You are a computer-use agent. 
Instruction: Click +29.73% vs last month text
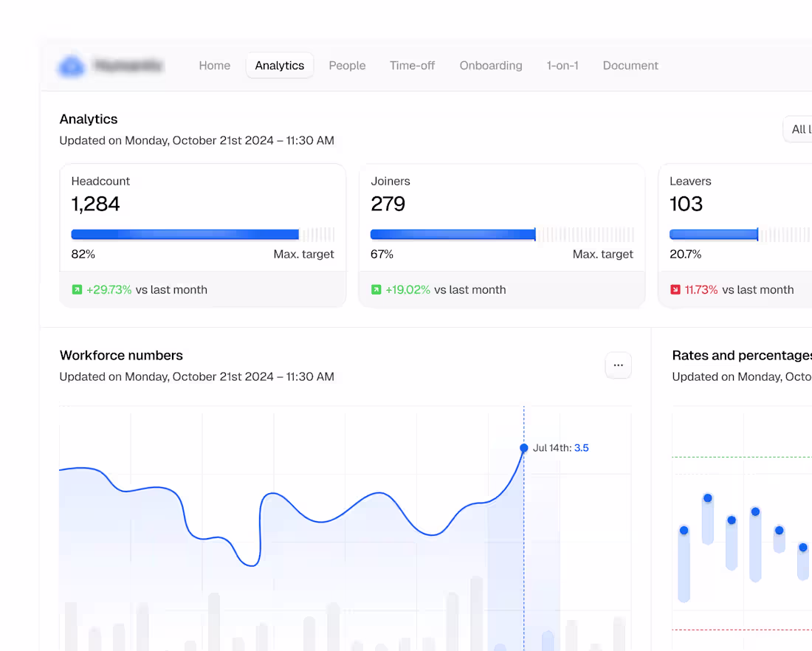click(x=147, y=289)
